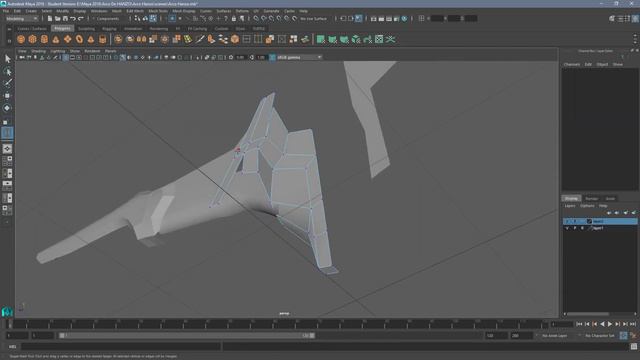This screenshot has width=640, height=360.
Task: Open the No Character Set dropdown
Action: (600, 336)
